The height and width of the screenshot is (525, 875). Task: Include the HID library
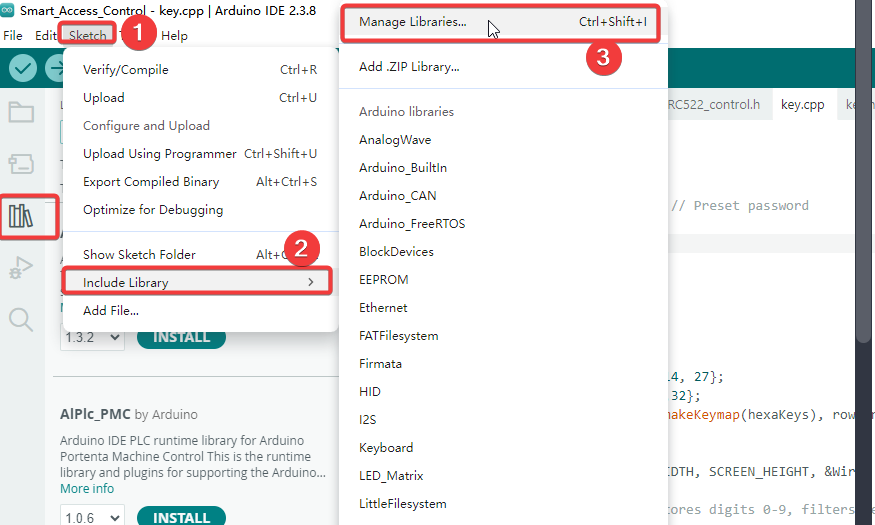(503, 392)
